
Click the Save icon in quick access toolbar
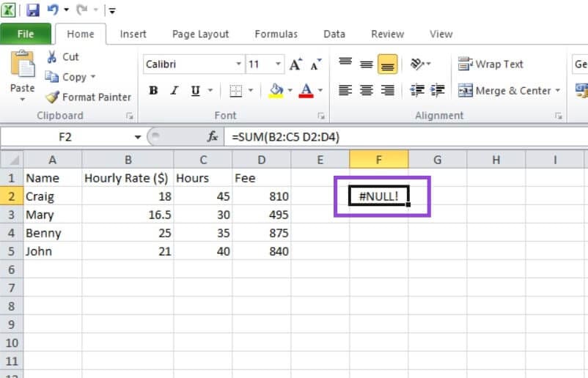(33, 10)
